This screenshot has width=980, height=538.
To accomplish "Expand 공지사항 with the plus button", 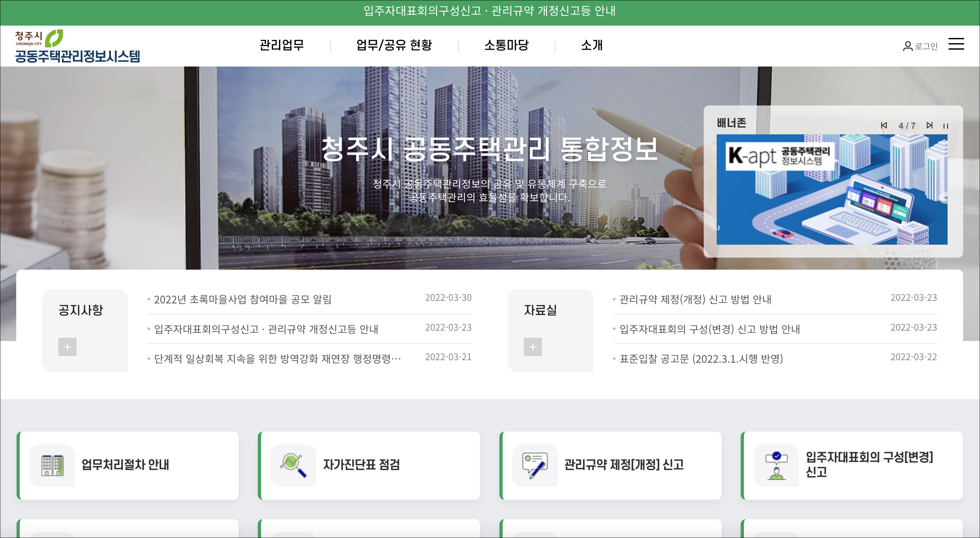I will click(67, 347).
